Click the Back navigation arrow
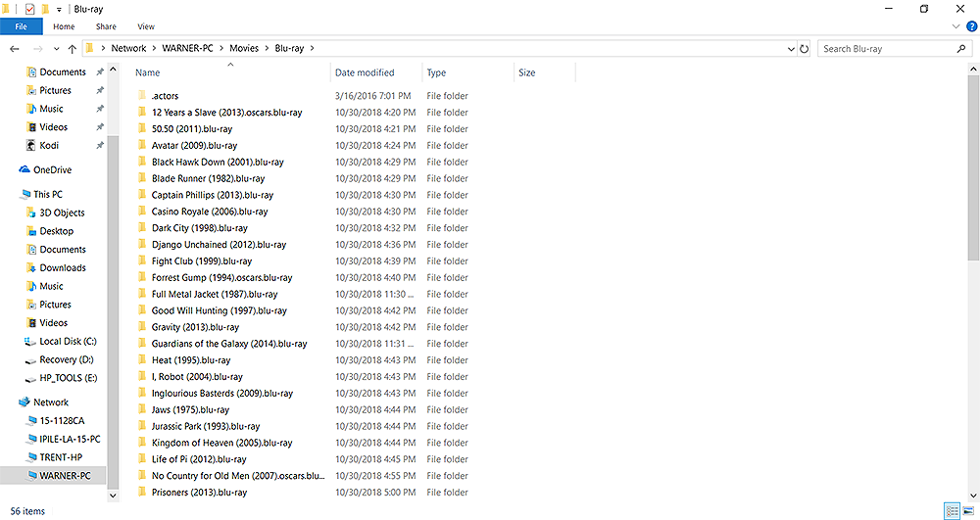980x520 pixels. tap(15, 49)
